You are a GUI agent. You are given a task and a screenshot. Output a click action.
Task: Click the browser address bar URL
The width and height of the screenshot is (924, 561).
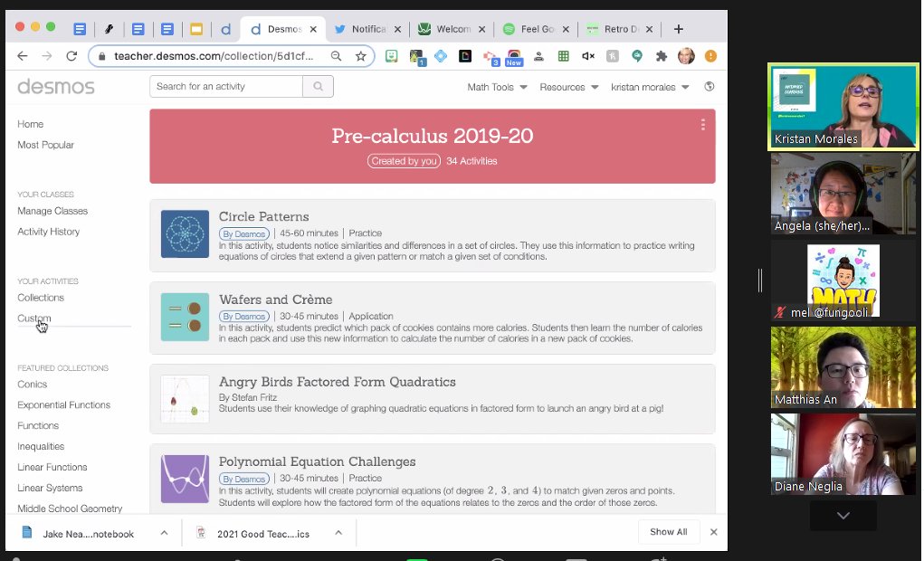[214, 56]
